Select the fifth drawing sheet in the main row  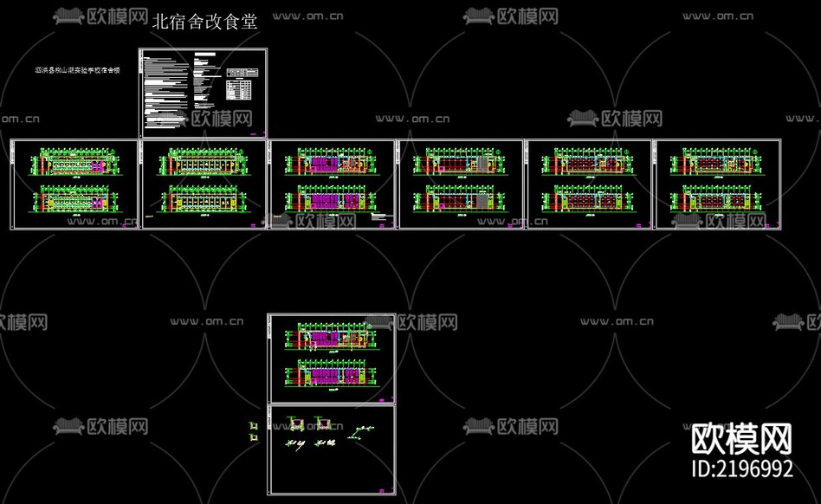pos(589,184)
